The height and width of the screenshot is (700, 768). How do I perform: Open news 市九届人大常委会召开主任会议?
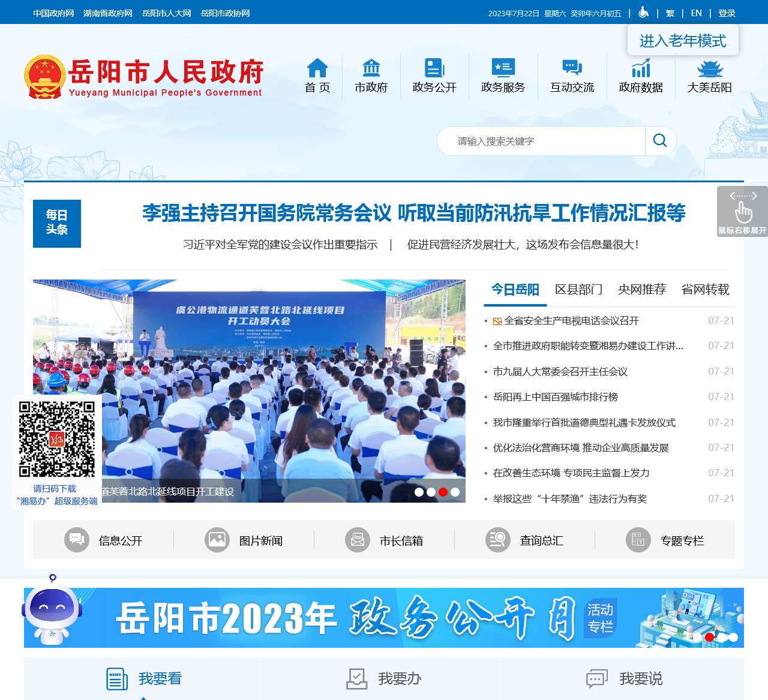(x=560, y=372)
